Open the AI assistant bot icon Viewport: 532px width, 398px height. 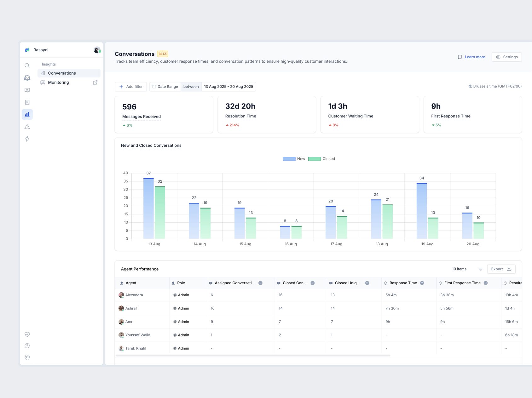pos(27,78)
